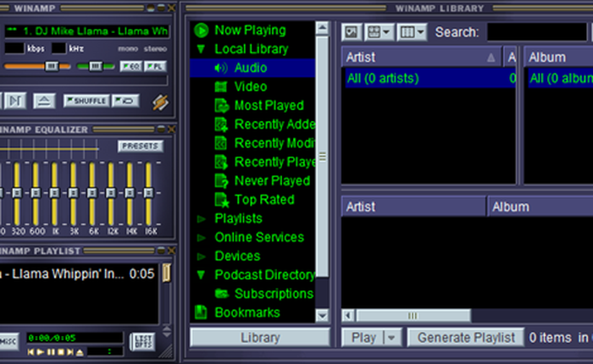Select the Audio speaker icon under Local Library
Viewport: 593px width, 364px height.
pyautogui.click(x=221, y=68)
